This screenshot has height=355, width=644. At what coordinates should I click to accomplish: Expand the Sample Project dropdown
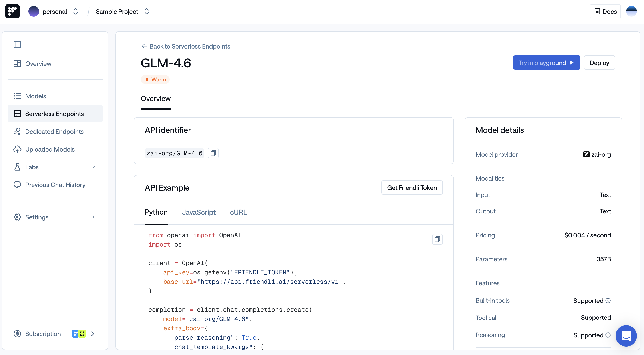point(147,11)
